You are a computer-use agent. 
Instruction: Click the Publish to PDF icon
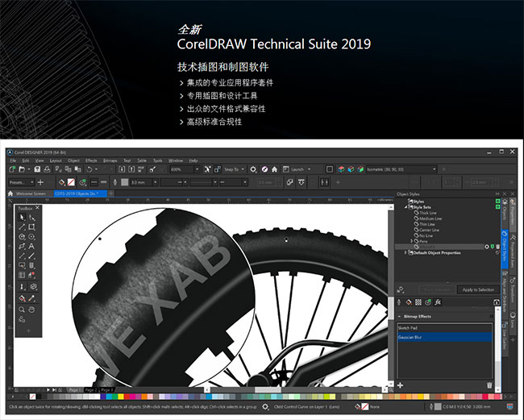(x=141, y=169)
